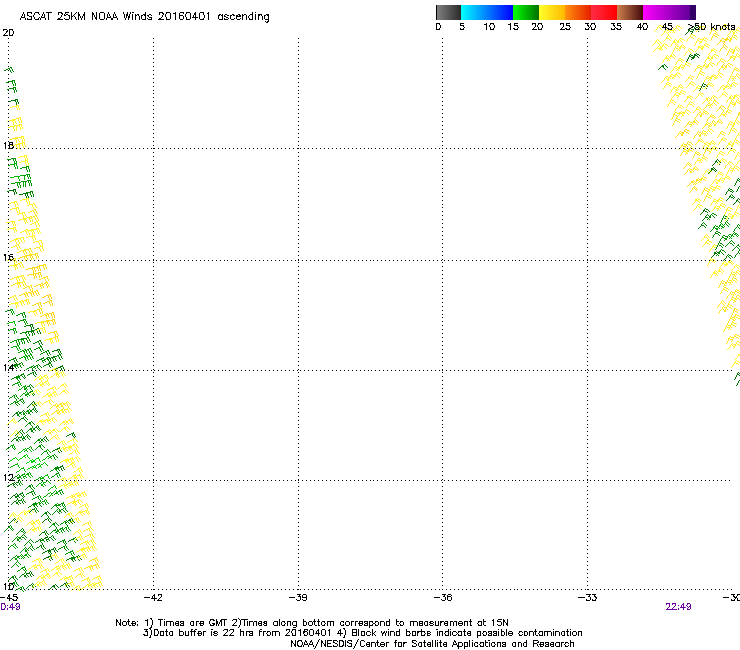Click the orange 25-30 knots color segment

pos(578,12)
